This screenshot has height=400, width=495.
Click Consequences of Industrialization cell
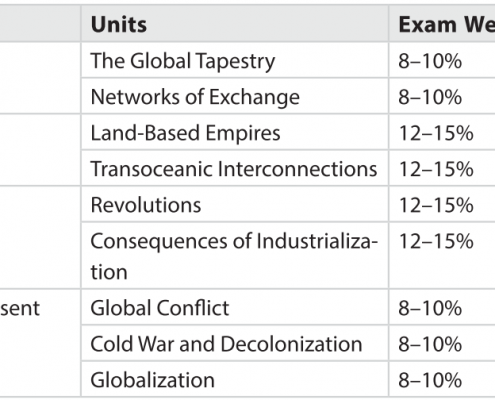(x=234, y=256)
